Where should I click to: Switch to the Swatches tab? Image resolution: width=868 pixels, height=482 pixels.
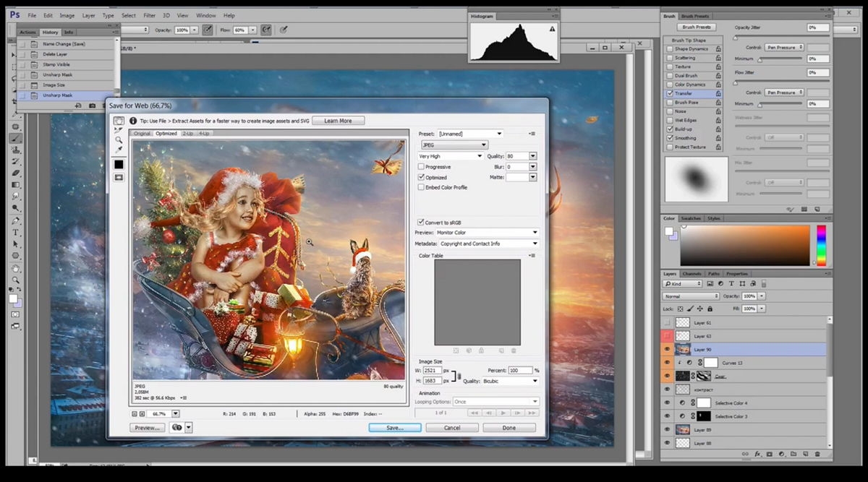coord(691,218)
